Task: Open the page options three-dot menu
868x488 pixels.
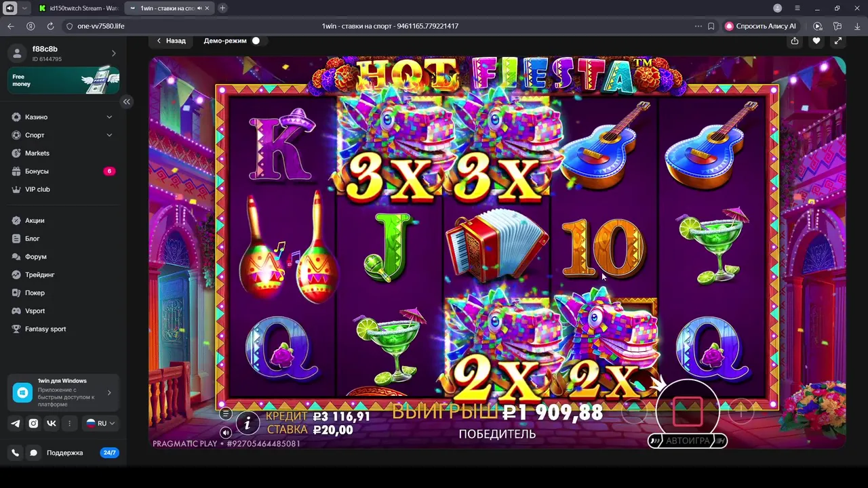Action: point(698,26)
